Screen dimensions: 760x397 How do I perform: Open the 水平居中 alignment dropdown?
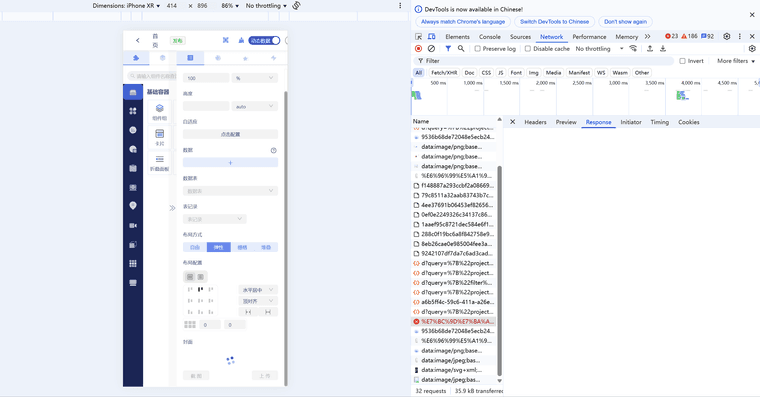tap(258, 289)
